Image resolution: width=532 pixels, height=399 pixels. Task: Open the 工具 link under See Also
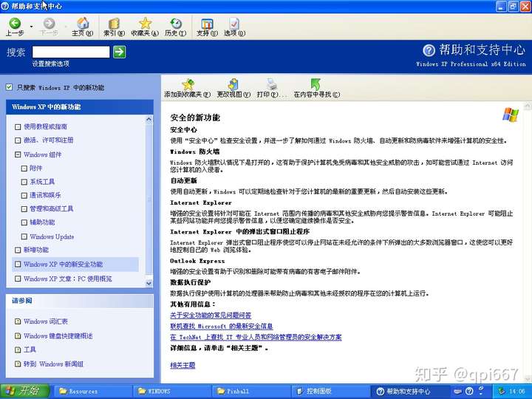30,349
